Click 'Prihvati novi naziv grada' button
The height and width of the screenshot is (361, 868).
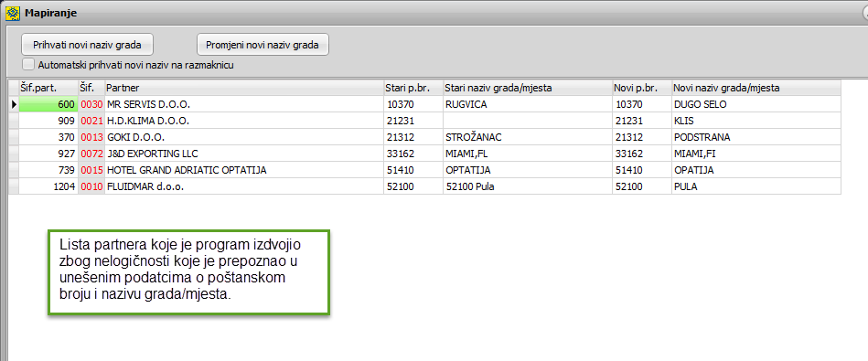87,45
